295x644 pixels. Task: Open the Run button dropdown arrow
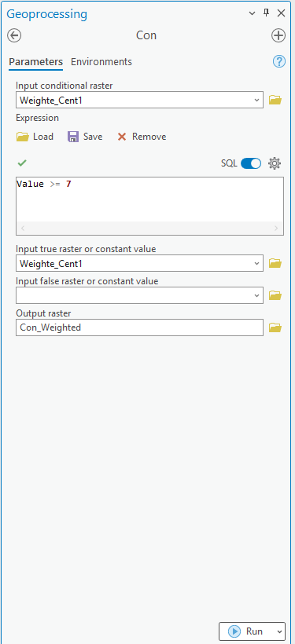pyautogui.click(x=280, y=631)
